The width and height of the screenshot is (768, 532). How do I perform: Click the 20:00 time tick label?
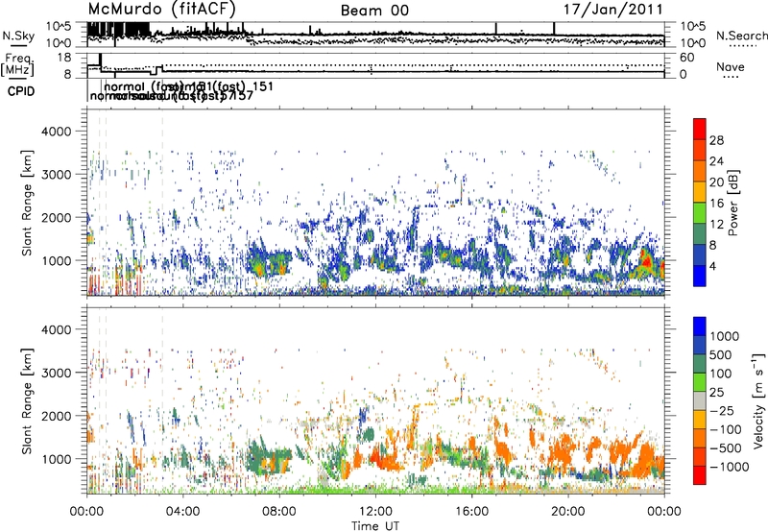pyautogui.click(x=567, y=512)
